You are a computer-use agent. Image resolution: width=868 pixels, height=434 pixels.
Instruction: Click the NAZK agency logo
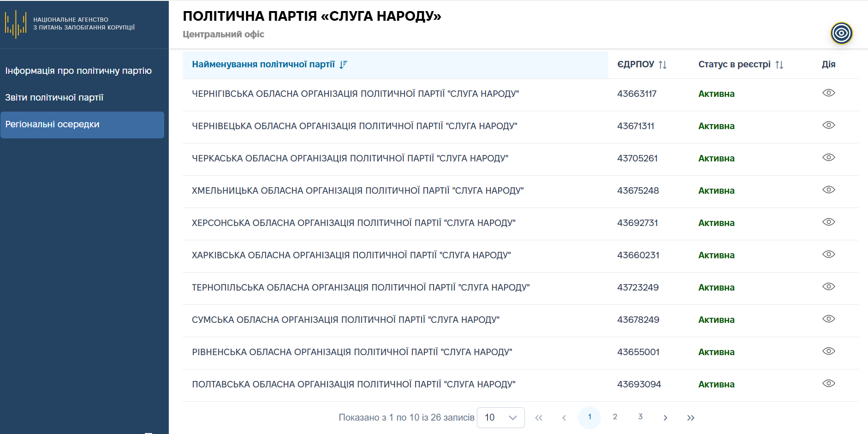pyautogui.click(x=70, y=24)
